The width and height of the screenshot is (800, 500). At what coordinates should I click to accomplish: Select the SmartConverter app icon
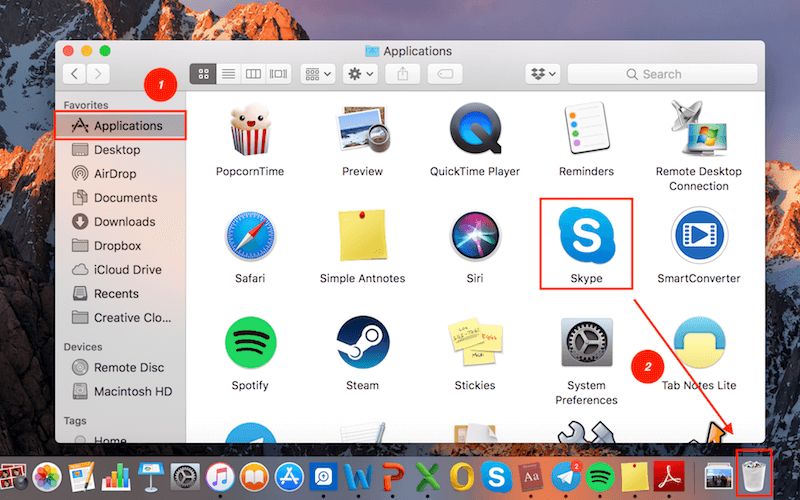tap(699, 236)
